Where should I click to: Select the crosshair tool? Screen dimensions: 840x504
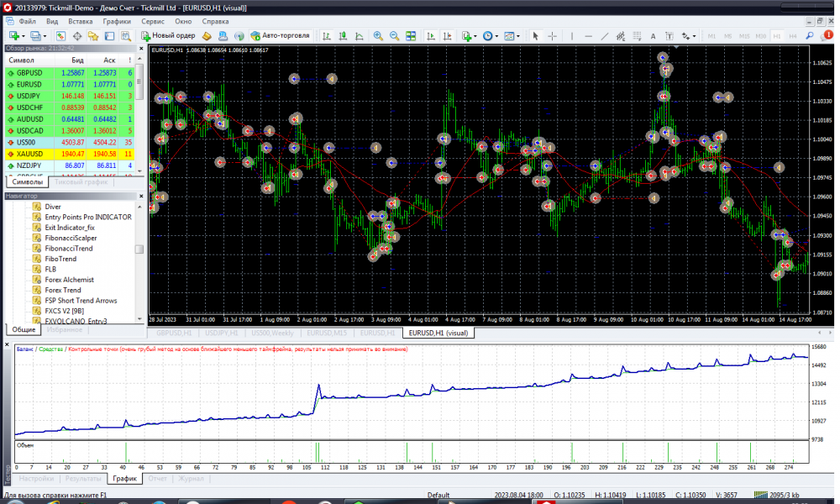pyautogui.click(x=553, y=36)
